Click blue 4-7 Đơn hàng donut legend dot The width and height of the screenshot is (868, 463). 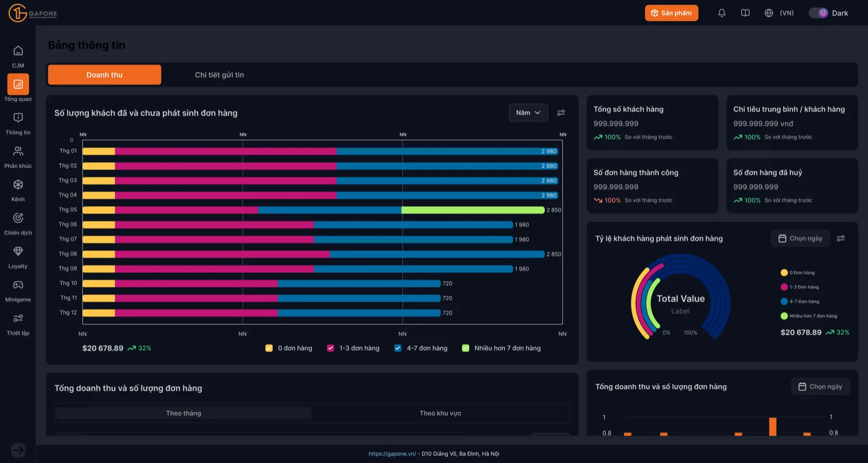coord(784,301)
